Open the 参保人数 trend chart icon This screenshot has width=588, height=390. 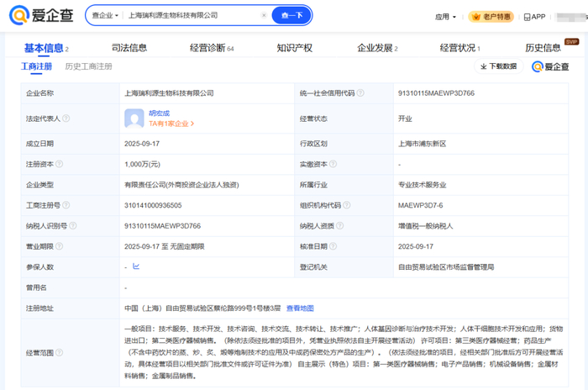coord(136,266)
